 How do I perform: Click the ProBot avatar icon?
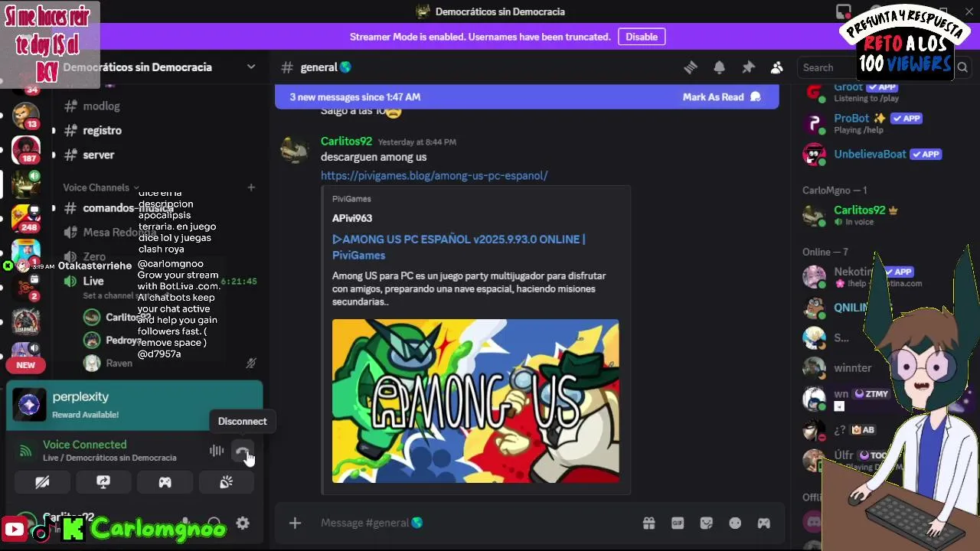click(814, 123)
